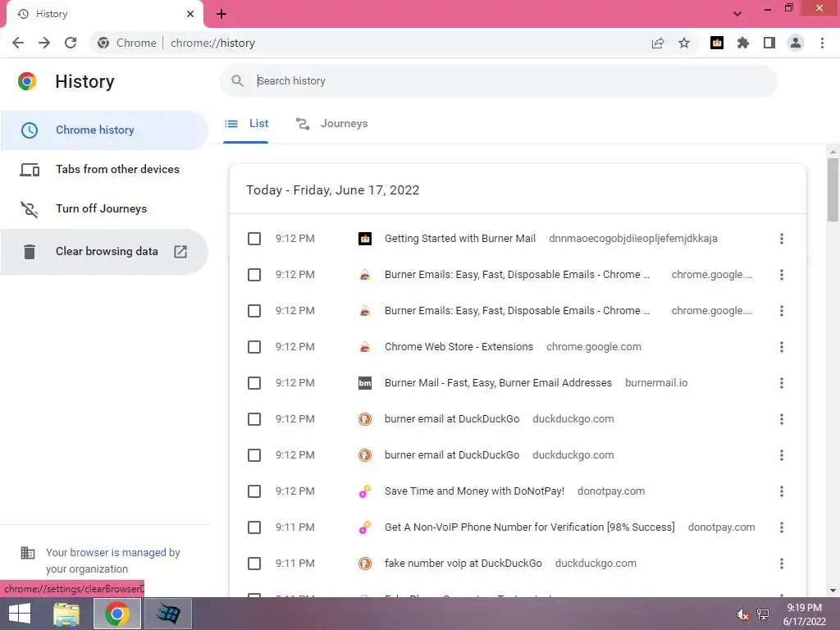Check the Save Time and Money with DoNotPay entry
Viewport: 840px width, 630px height.
point(254,491)
